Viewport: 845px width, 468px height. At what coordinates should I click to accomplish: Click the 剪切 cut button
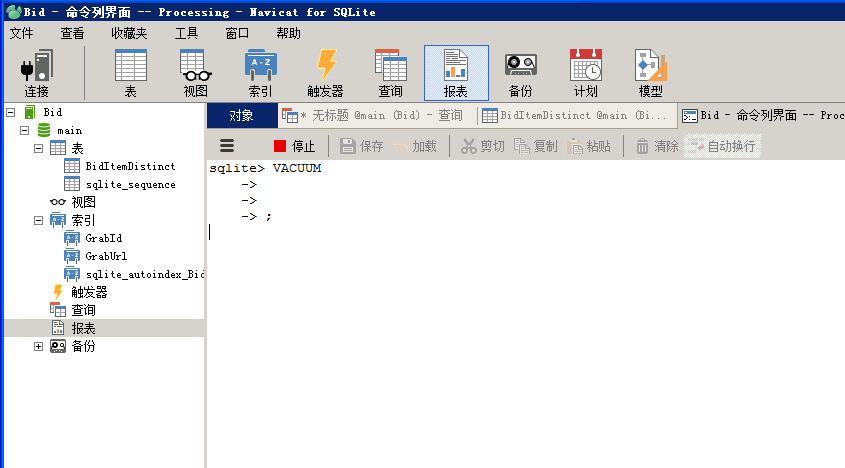click(483, 146)
